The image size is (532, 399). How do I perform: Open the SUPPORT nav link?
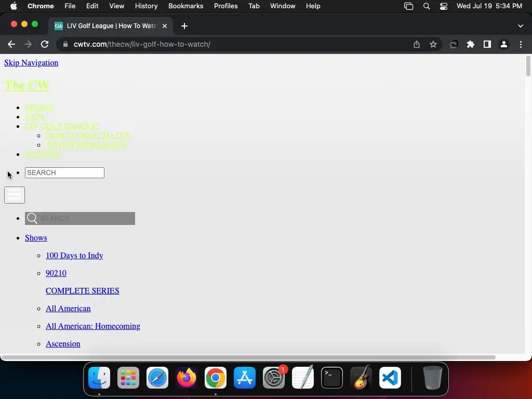coord(43,154)
